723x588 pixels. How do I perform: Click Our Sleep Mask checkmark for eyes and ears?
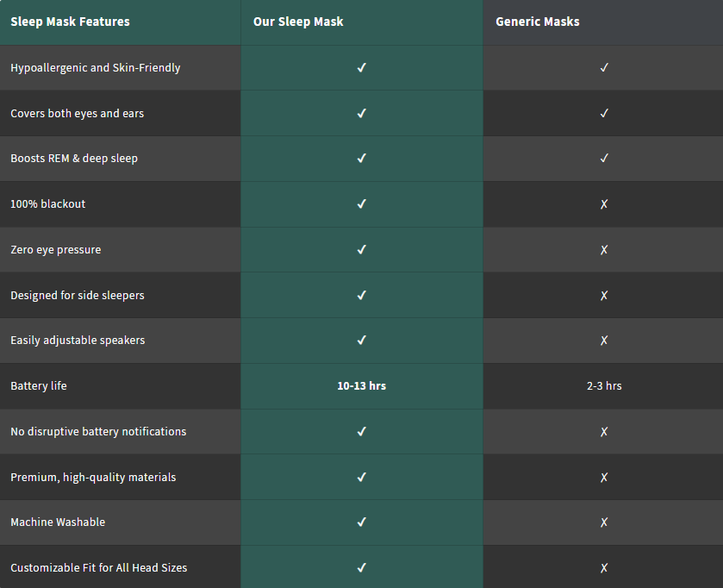tap(362, 114)
